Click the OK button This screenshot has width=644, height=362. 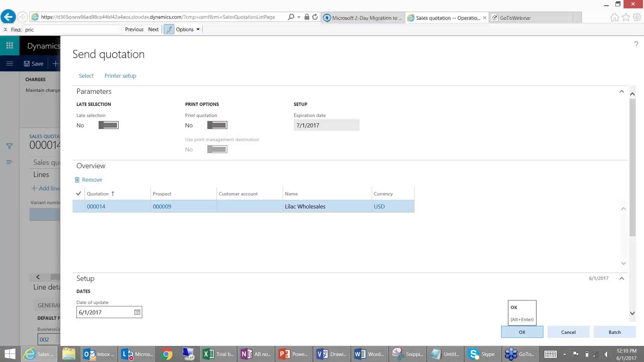(522, 332)
